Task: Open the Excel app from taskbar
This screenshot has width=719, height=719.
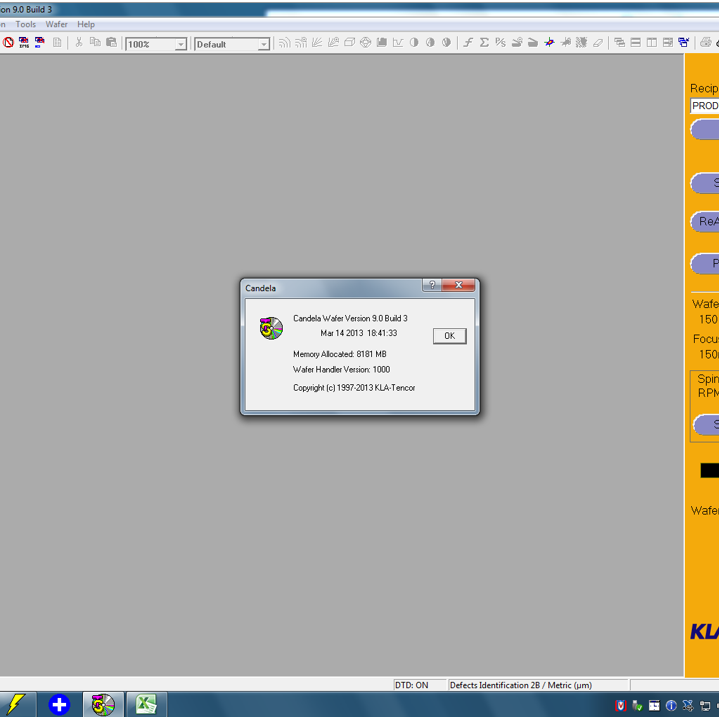Action: (x=146, y=704)
